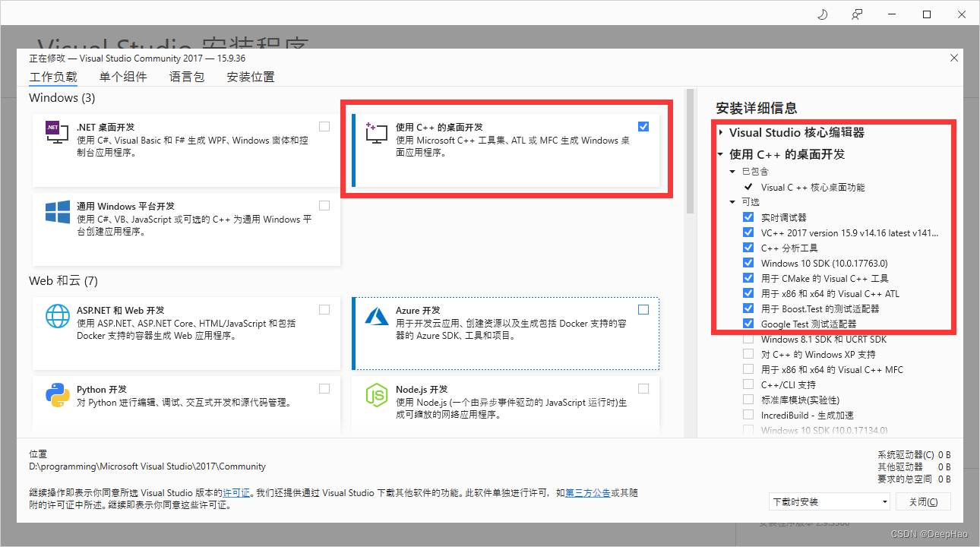The width and height of the screenshot is (980, 547).
Task: Enable the Azure 开发 workload checkbox
Action: click(643, 310)
